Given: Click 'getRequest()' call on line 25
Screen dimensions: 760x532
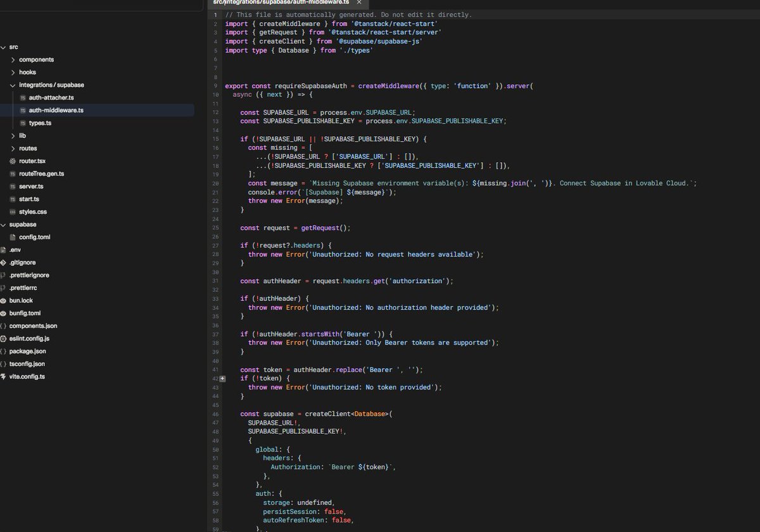Looking at the screenshot, I should pos(324,228).
